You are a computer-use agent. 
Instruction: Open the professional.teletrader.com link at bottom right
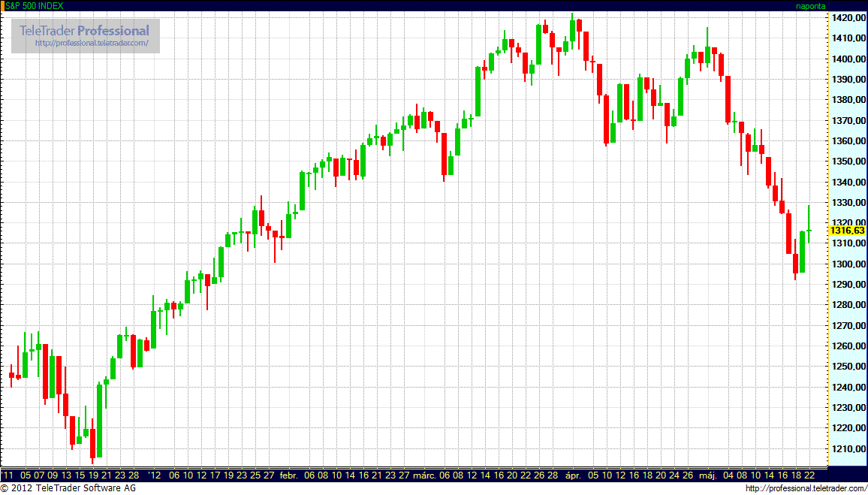[806, 488]
